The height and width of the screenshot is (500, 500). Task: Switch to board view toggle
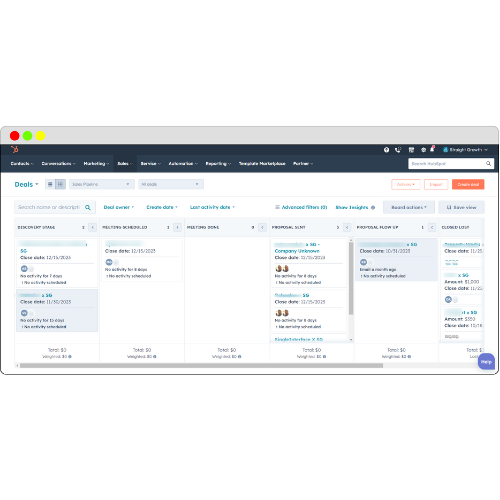pos(60,184)
